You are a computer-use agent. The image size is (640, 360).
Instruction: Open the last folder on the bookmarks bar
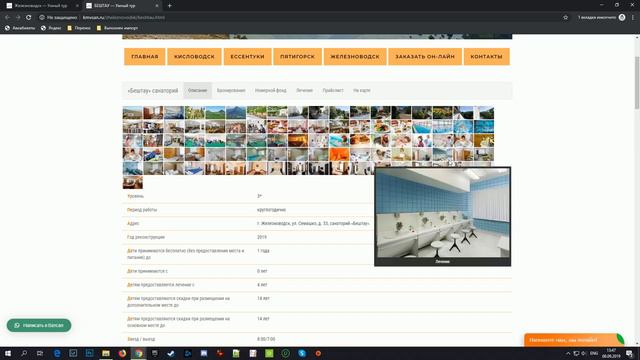pyautogui.click(x=117, y=28)
